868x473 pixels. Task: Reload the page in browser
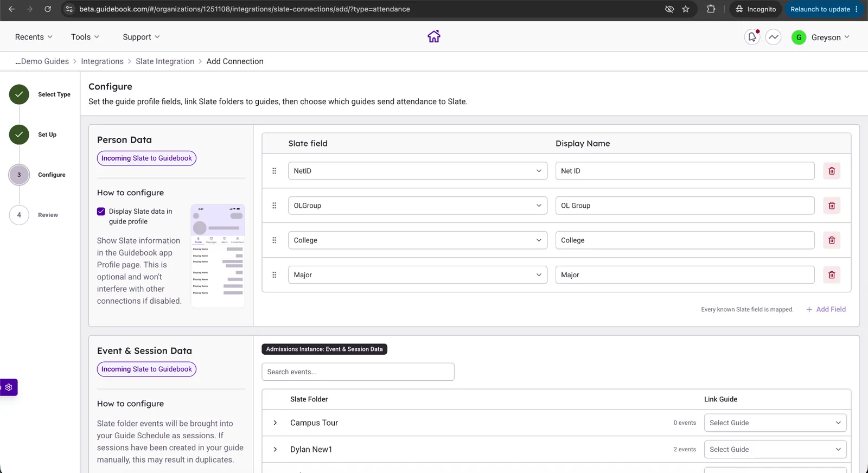tap(48, 9)
